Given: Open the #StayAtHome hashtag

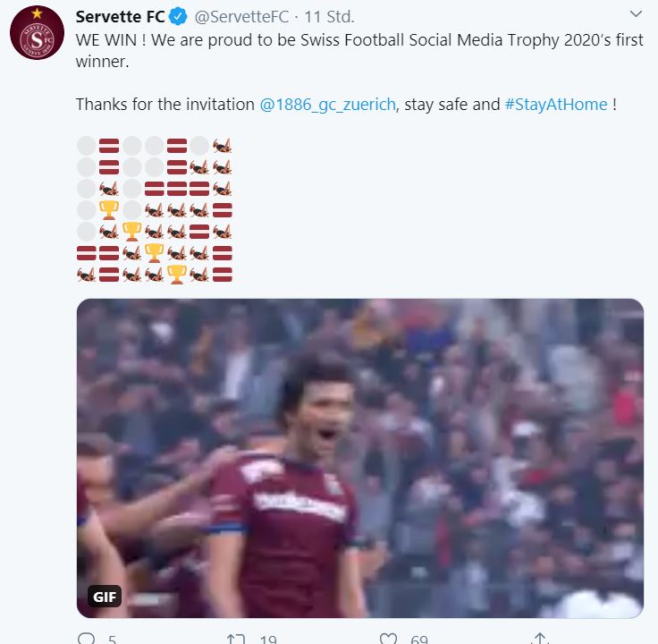Looking at the screenshot, I should [556, 105].
